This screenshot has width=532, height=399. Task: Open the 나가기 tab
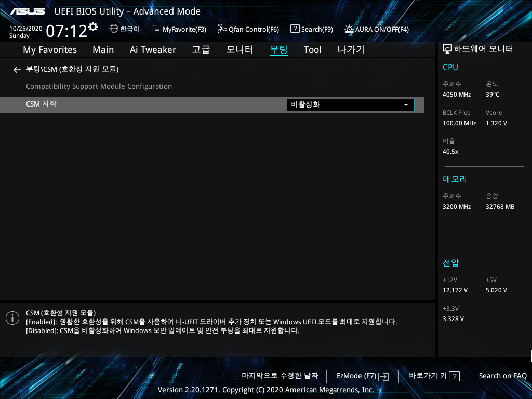(x=351, y=49)
